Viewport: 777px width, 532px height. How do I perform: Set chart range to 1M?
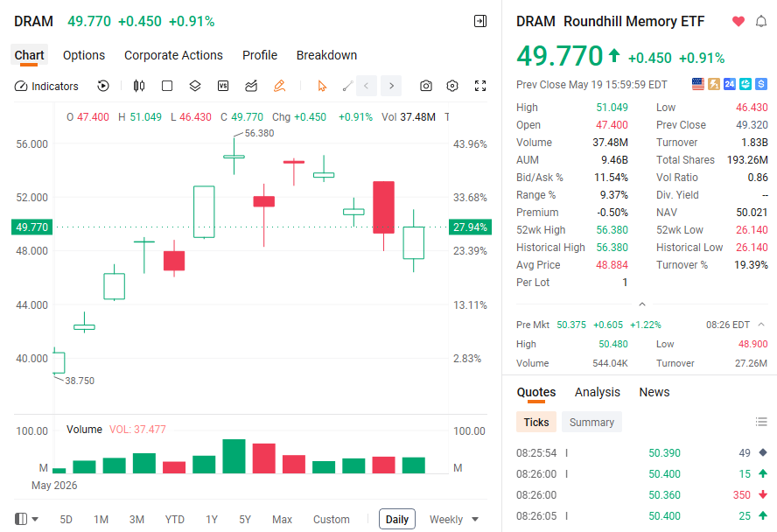pyautogui.click(x=101, y=520)
